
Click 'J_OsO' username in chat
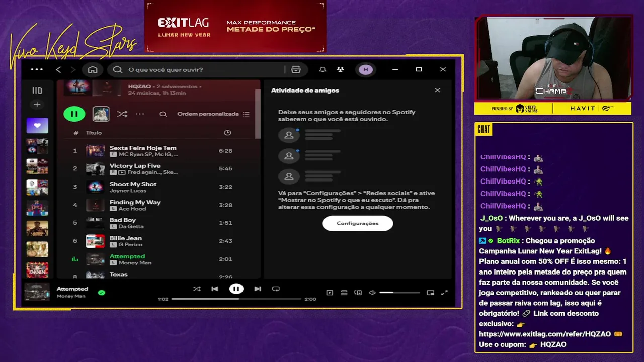492,218
